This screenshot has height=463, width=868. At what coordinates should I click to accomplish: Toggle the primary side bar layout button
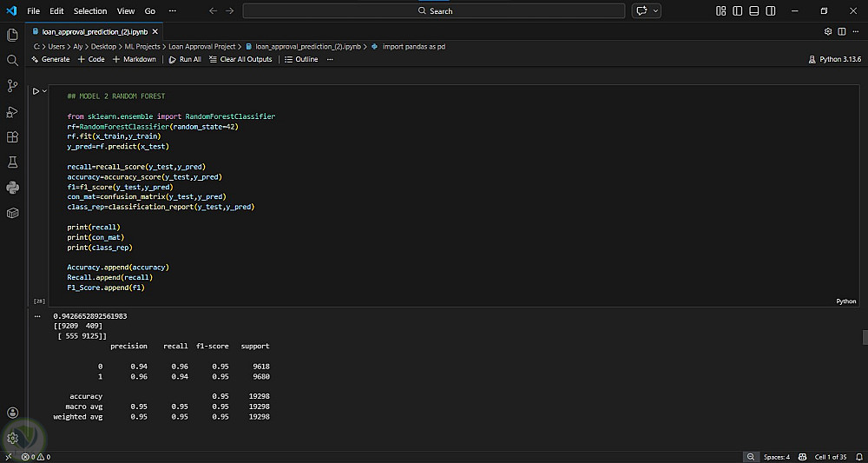(736, 10)
